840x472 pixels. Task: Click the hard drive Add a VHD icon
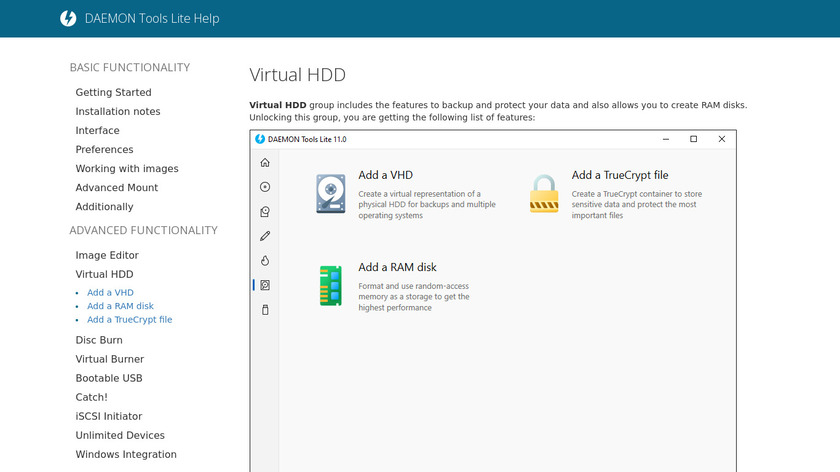pyautogui.click(x=331, y=194)
